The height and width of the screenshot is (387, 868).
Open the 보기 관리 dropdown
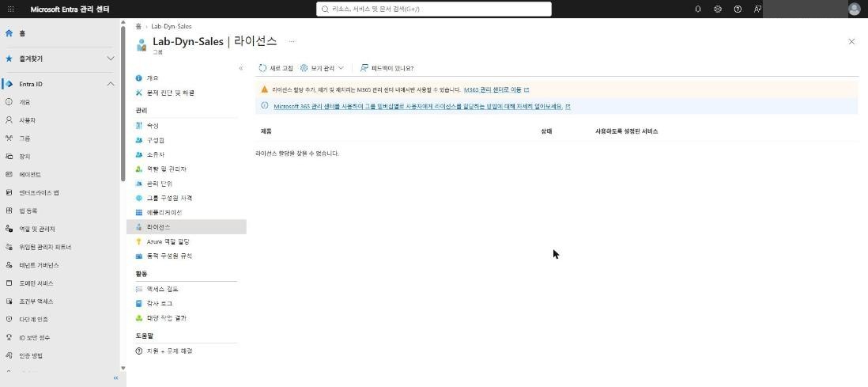323,68
